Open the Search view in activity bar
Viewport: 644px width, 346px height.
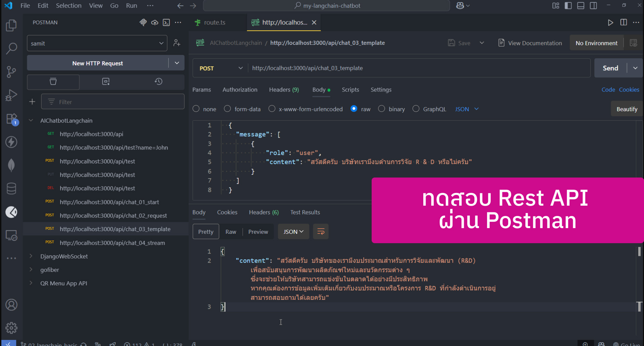[x=11, y=48]
